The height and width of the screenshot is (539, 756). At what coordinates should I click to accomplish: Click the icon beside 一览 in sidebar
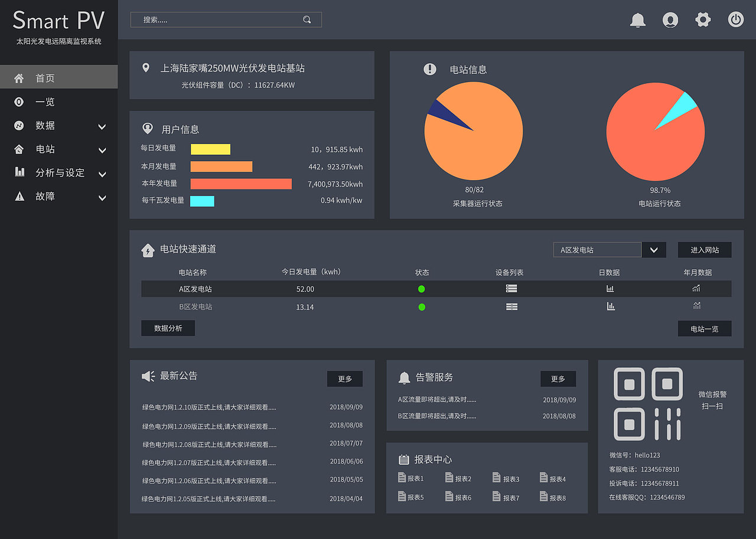coord(19,102)
